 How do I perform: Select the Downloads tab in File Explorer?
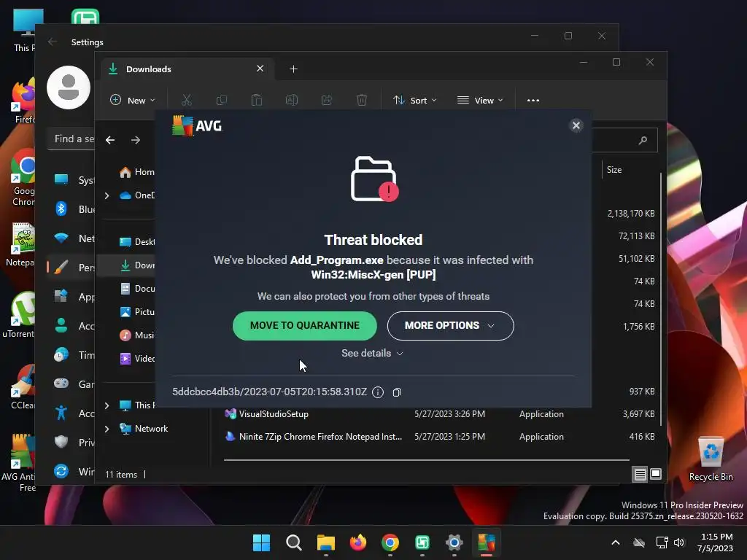tap(186, 69)
